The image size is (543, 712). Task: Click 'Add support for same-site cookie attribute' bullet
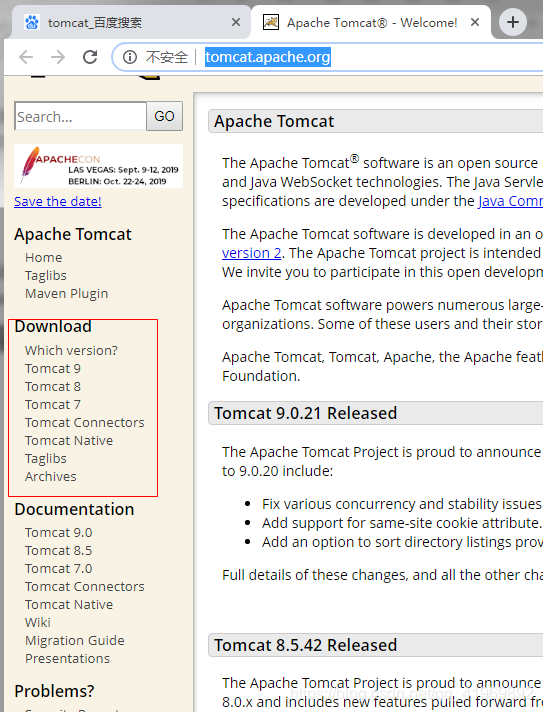(x=402, y=523)
